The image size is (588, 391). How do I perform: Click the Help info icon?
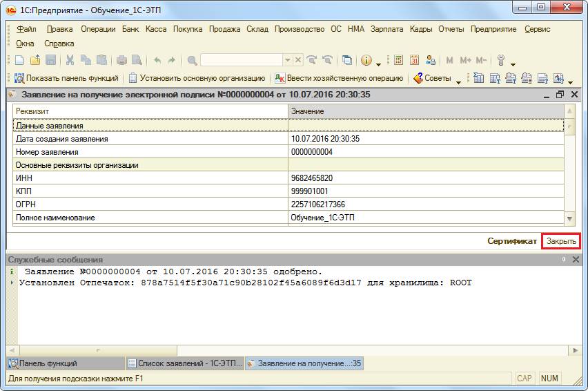pos(366,60)
